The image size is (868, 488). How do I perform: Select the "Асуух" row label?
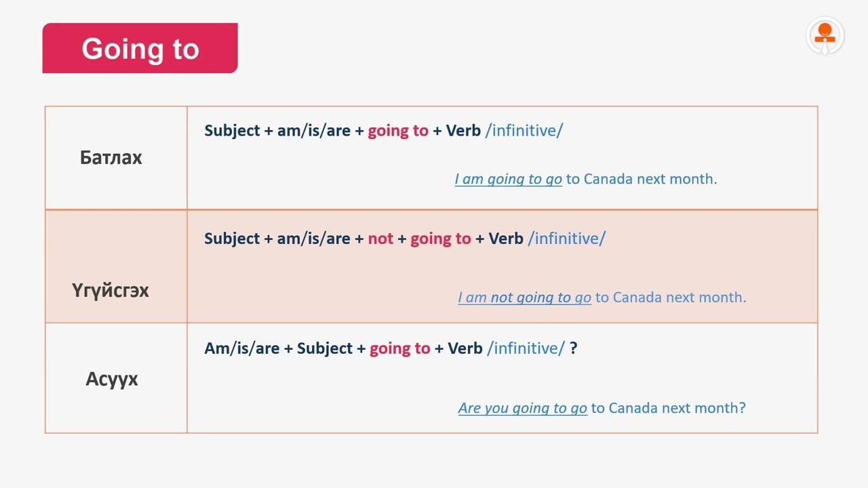[112, 379]
